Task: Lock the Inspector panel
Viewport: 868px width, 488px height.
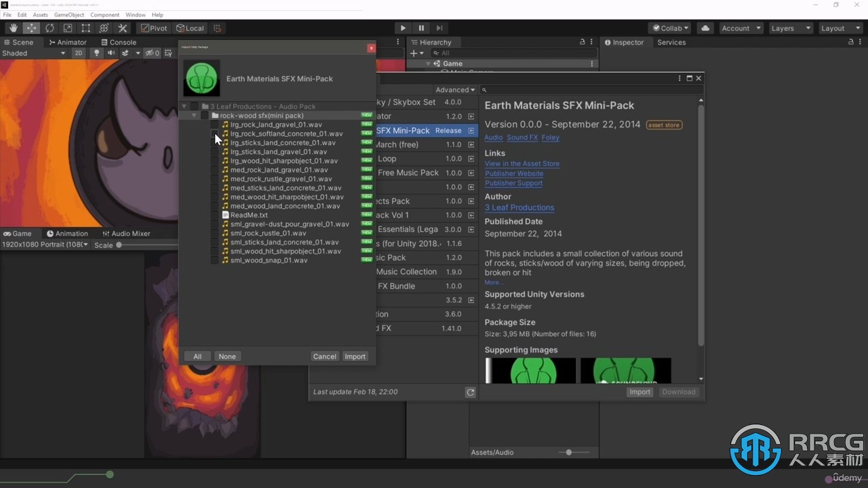Action: pos(850,42)
